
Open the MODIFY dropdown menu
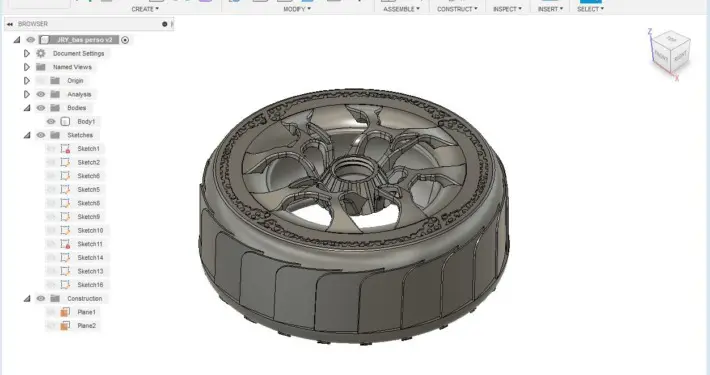coord(297,9)
